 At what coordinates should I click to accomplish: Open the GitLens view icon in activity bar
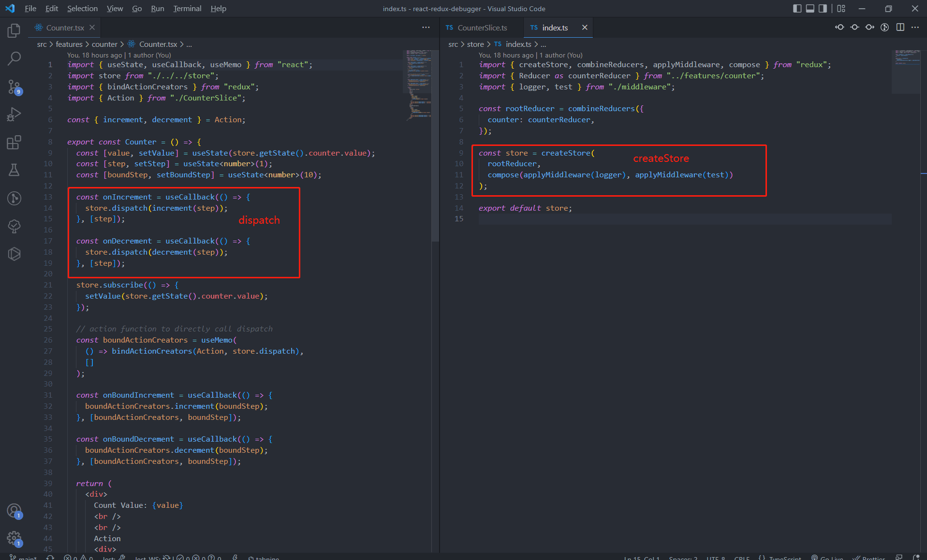pos(14,198)
